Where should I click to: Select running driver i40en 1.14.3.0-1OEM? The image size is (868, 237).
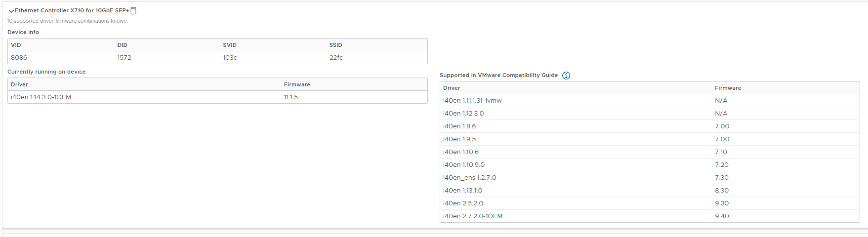(41, 97)
